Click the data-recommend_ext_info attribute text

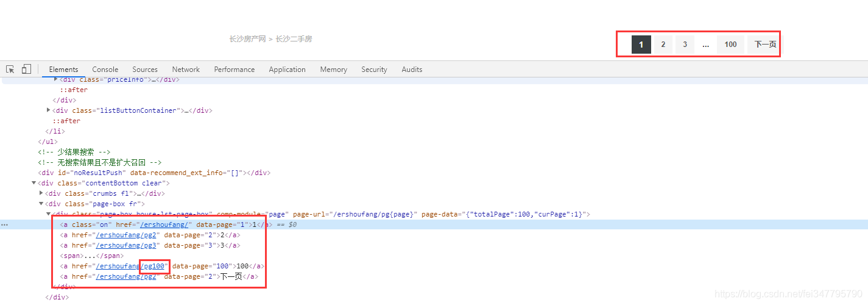pos(186,173)
